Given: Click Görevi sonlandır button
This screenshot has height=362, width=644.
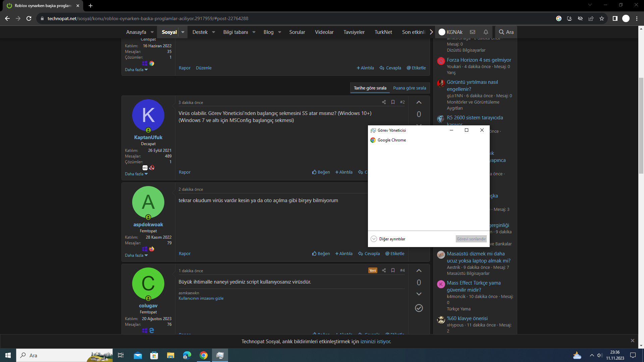Looking at the screenshot, I should coord(471,239).
